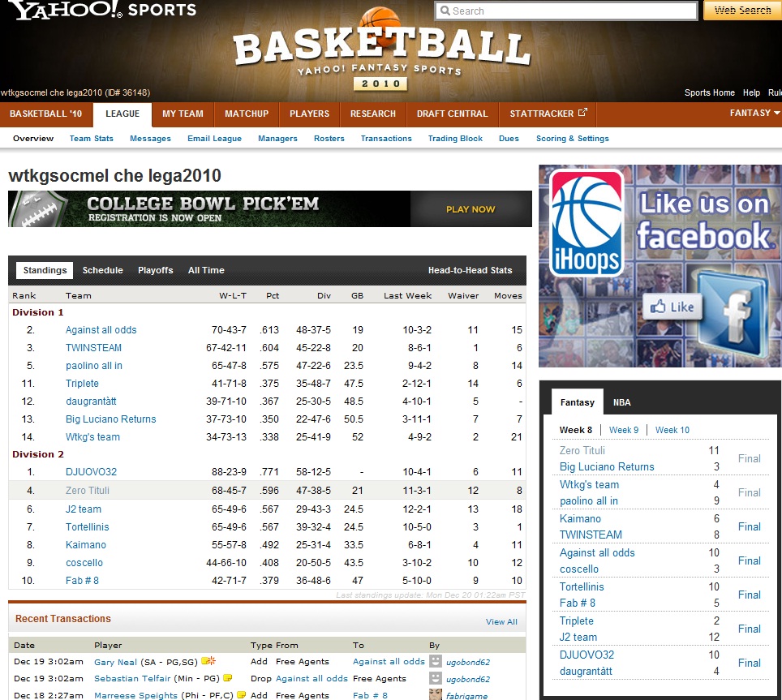
Task: Switch to the Schedule standings tab
Action: 103,270
